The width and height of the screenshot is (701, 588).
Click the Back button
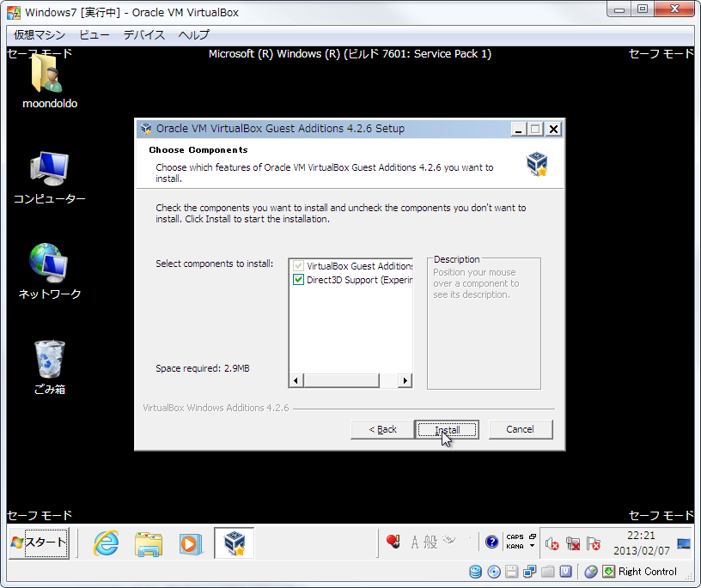click(x=382, y=429)
